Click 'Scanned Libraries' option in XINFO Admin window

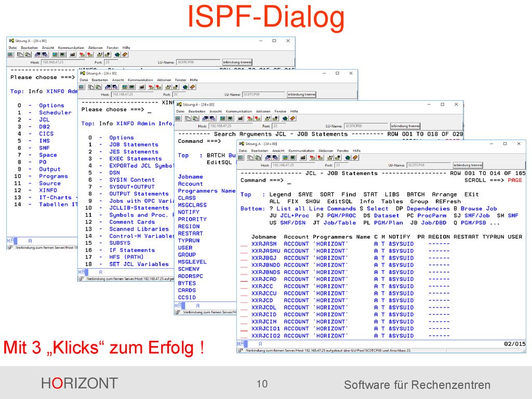pos(139,229)
